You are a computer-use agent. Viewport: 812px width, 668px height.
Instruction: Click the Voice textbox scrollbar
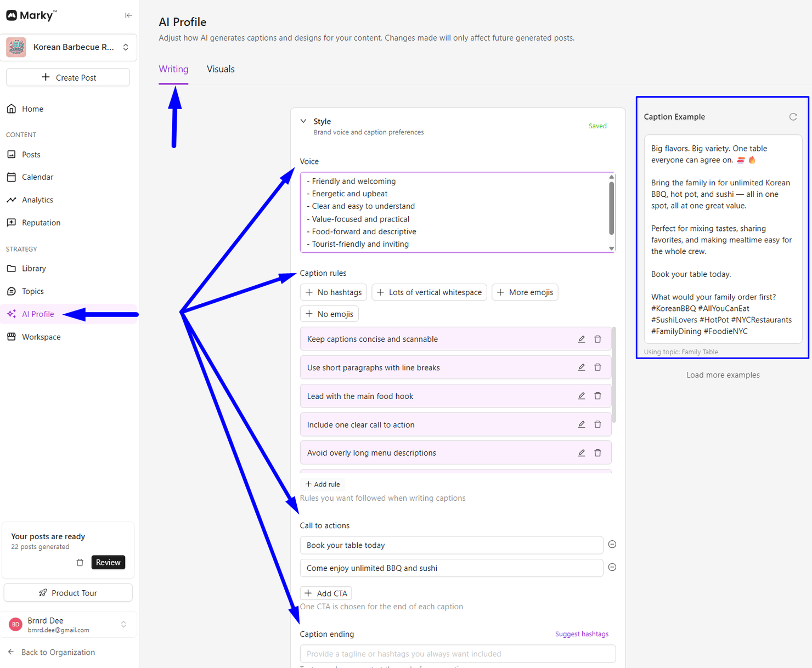point(611,208)
